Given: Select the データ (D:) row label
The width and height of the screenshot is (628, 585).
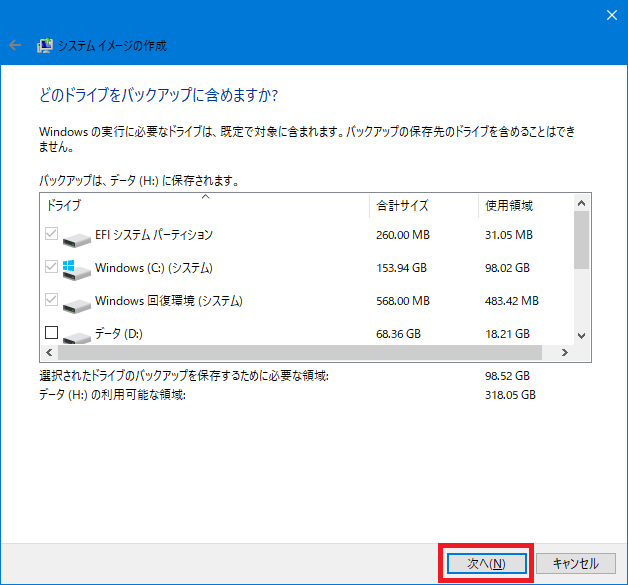Looking at the screenshot, I should tap(119, 334).
